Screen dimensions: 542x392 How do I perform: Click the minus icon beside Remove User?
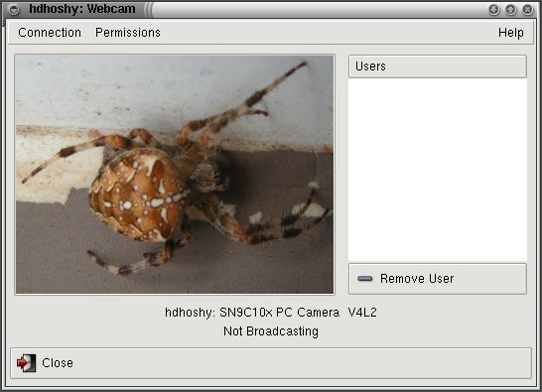[x=364, y=279]
